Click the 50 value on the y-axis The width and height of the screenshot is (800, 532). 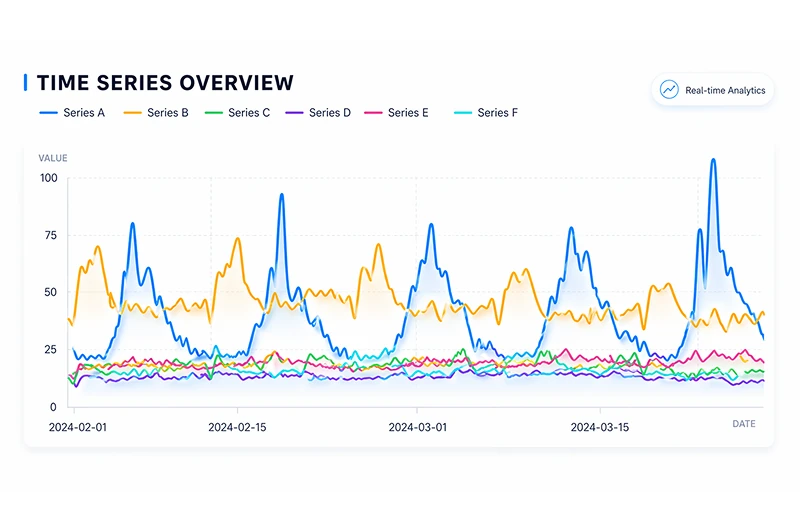pos(51,292)
